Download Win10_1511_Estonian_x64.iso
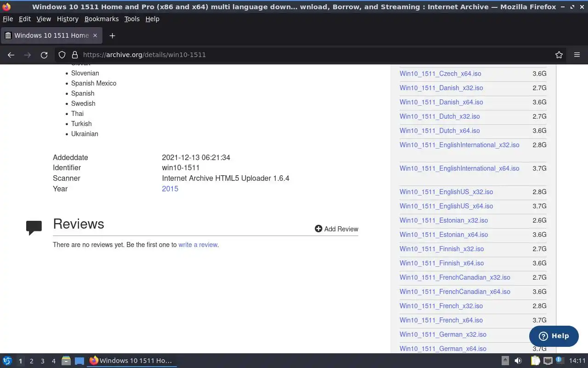This screenshot has width=588, height=368. 444,235
